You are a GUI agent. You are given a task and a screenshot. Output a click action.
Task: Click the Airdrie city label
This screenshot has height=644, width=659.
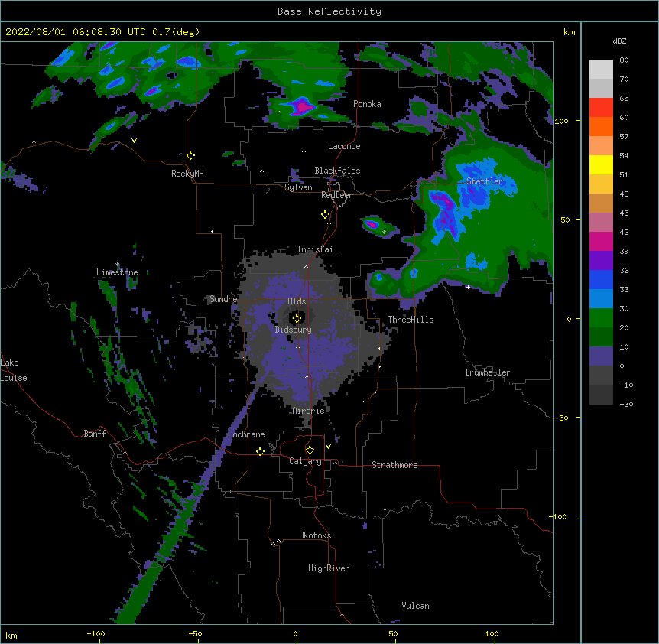(309, 411)
